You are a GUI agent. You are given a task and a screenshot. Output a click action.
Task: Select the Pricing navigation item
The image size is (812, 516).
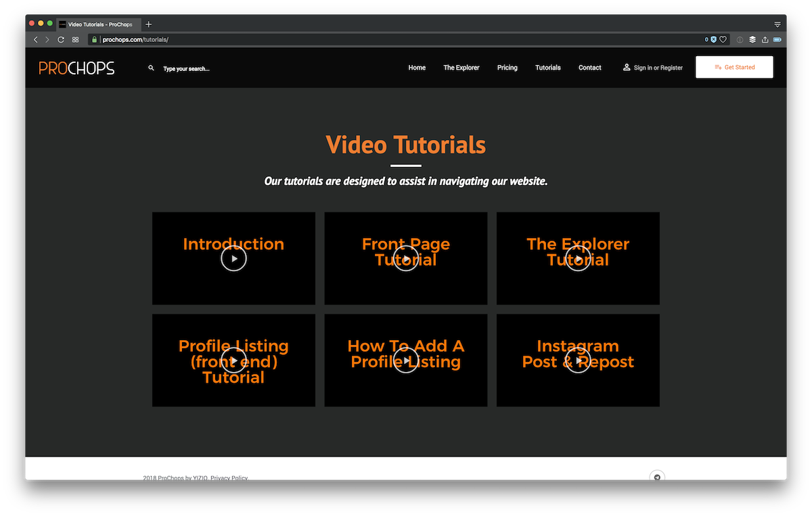(507, 68)
